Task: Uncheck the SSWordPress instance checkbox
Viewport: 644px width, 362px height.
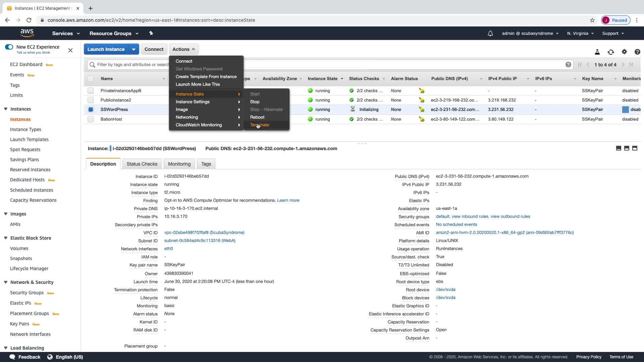Action: coord(91,110)
